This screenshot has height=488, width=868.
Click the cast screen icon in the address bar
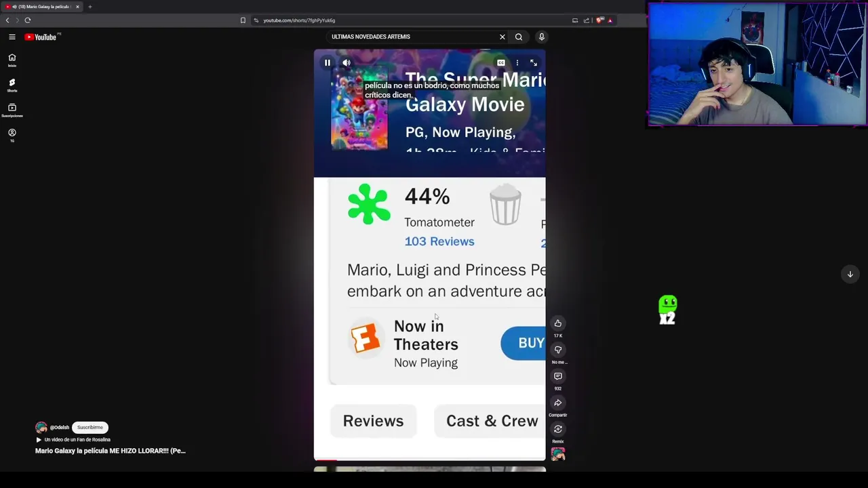pos(575,20)
